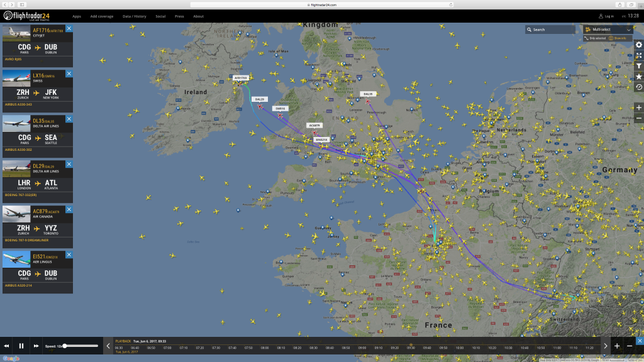The height and width of the screenshot is (362, 644).
Task: Click the EIN521X flight label on map
Action: [x=321, y=140]
